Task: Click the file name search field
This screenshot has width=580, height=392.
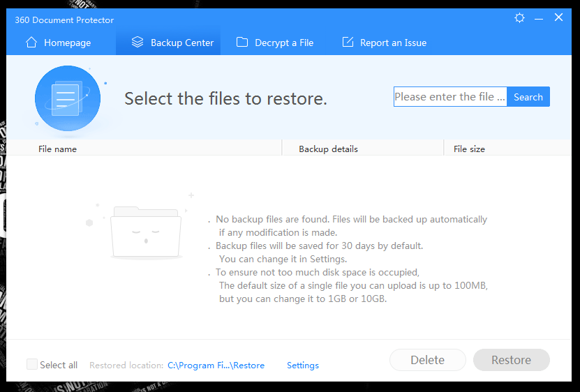Action: point(450,97)
